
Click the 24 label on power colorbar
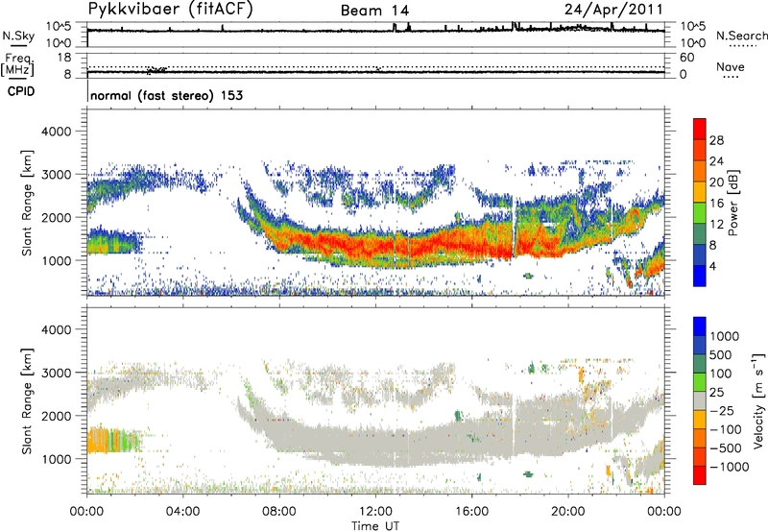tap(716, 161)
